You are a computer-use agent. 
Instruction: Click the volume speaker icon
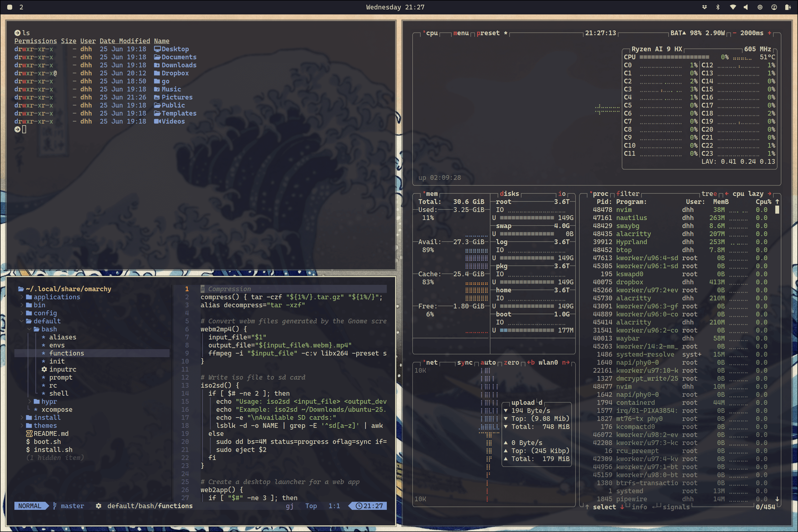746,7
